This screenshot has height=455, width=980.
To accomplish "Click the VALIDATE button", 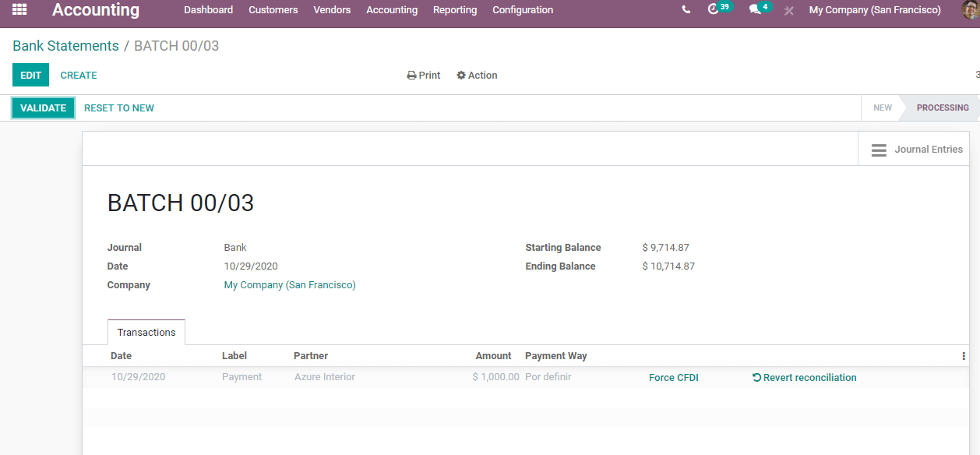I will pyautogui.click(x=43, y=108).
